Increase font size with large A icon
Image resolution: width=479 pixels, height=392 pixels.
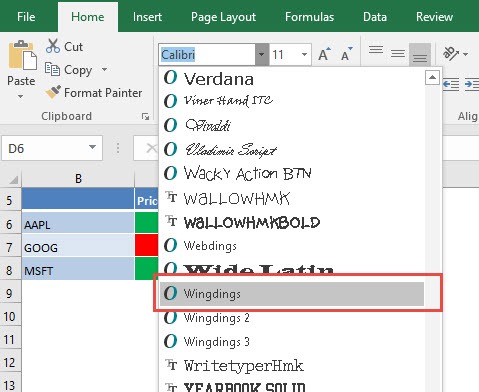click(324, 54)
